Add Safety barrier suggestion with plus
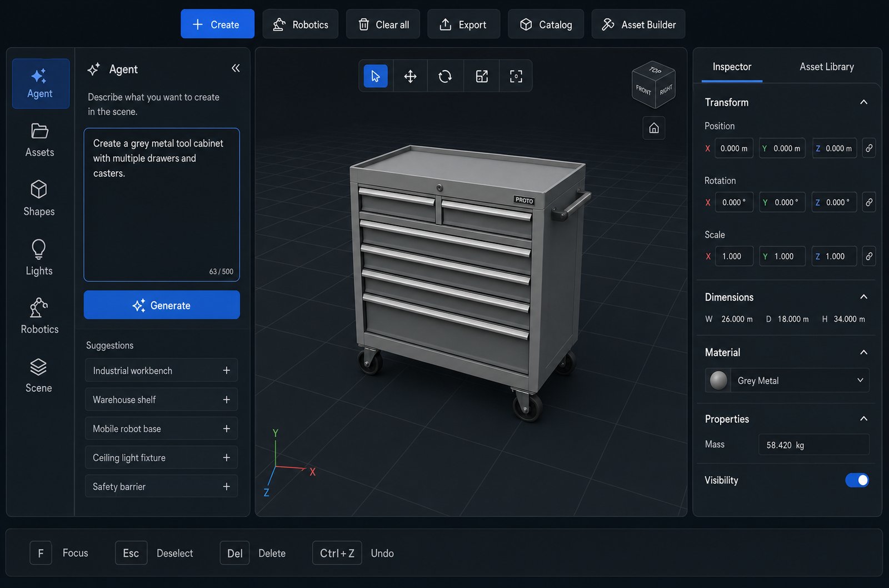This screenshot has width=889, height=588. tap(226, 486)
